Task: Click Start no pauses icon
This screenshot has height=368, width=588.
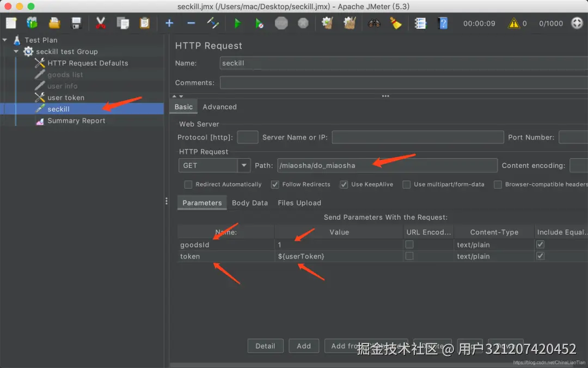Action: coord(259,23)
